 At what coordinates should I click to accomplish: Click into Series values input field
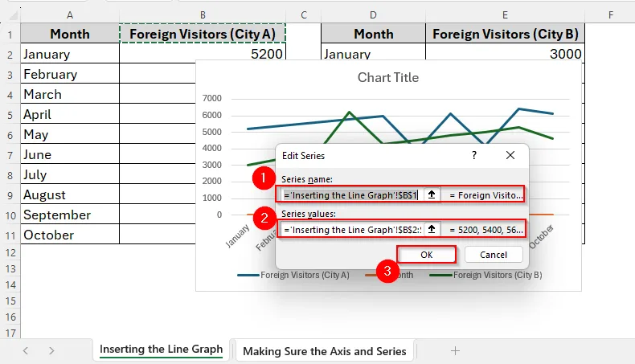coord(352,230)
